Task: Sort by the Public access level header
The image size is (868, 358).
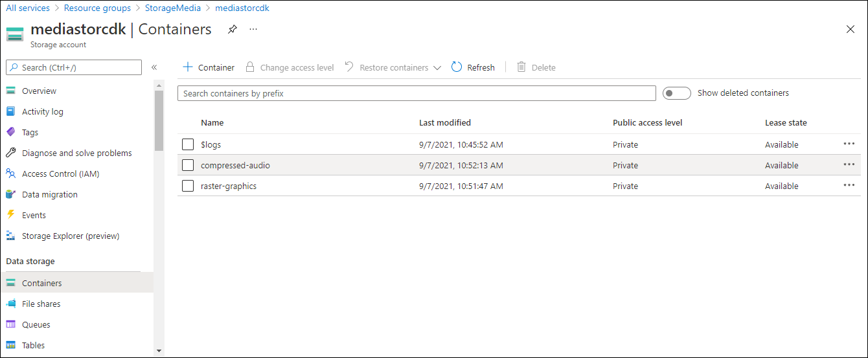Action: point(648,122)
